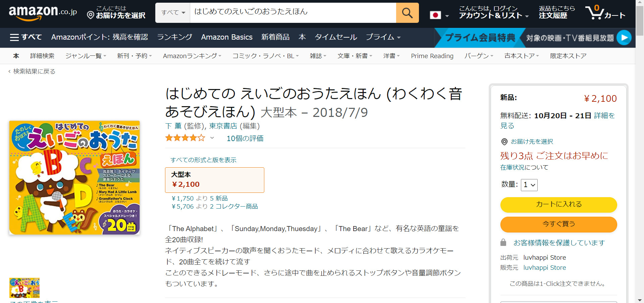
Task: Click お届け先を選択 in buy box
Action: [x=532, y=142]
